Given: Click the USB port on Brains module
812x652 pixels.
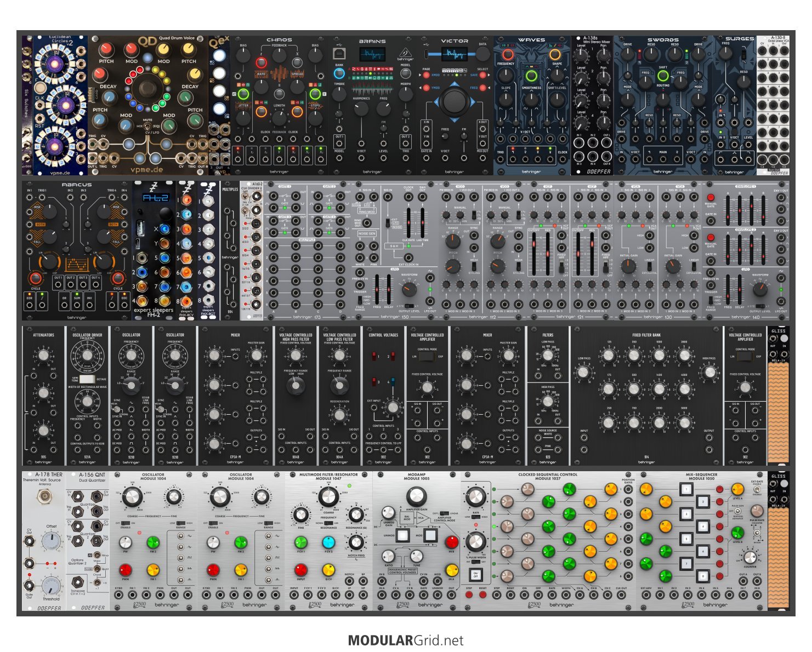Looking at the screenshot, I should 339,53.
